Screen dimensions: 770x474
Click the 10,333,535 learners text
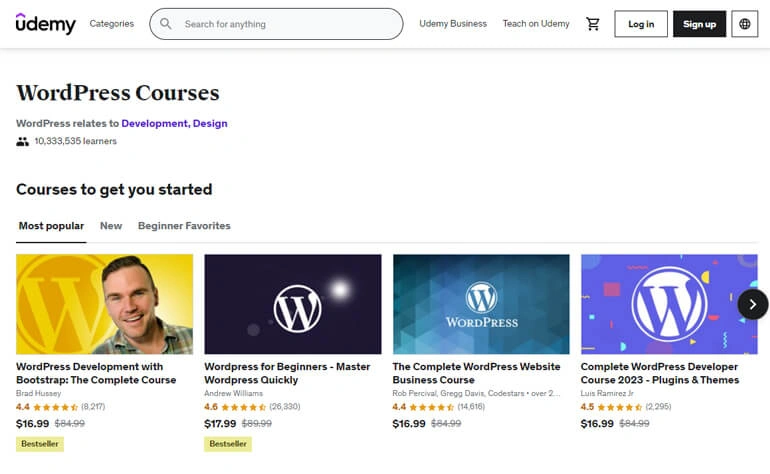point(76,141)
